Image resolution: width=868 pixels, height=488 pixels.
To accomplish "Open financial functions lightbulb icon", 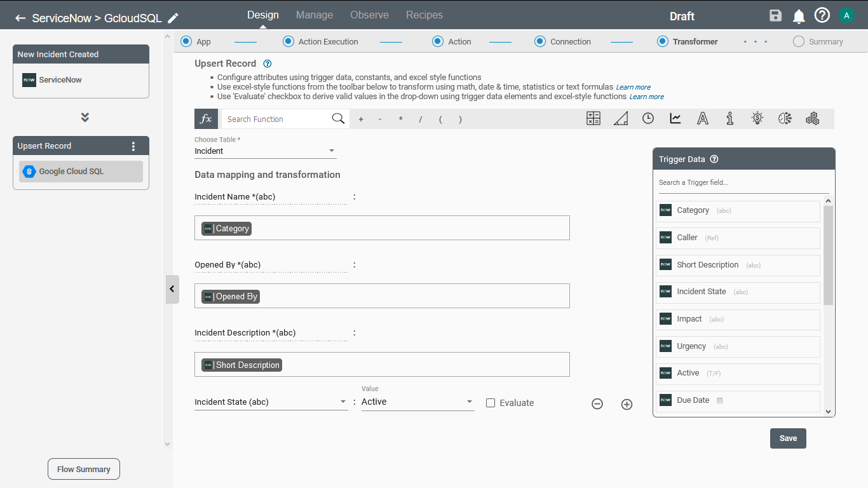I will click(x=757, y=118).
